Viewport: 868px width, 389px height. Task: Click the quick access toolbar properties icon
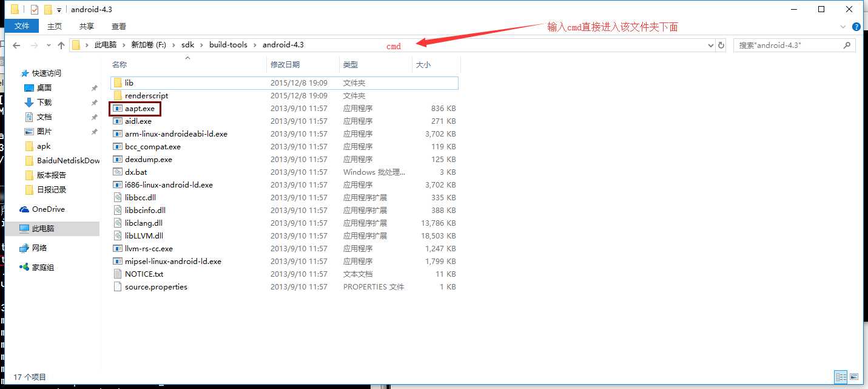coord(35,10)
